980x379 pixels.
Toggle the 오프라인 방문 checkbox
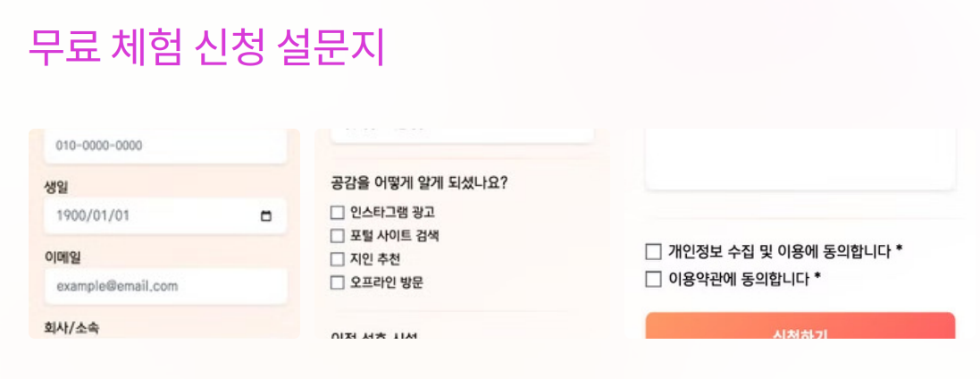coord(338,282)
